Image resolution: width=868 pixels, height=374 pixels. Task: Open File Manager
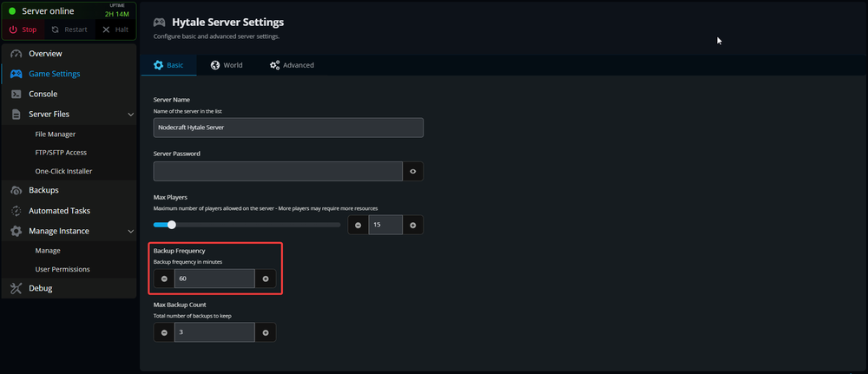(x=56, y=134)
